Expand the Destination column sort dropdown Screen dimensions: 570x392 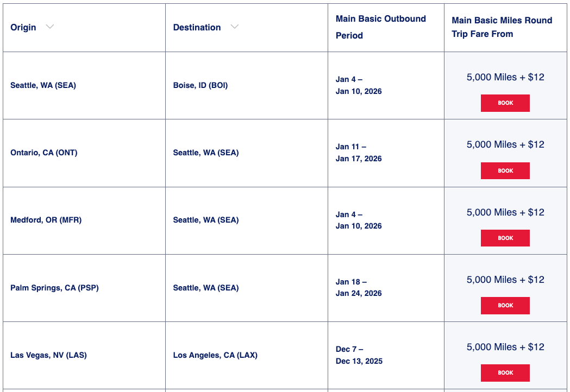click(x=234, y=27)
